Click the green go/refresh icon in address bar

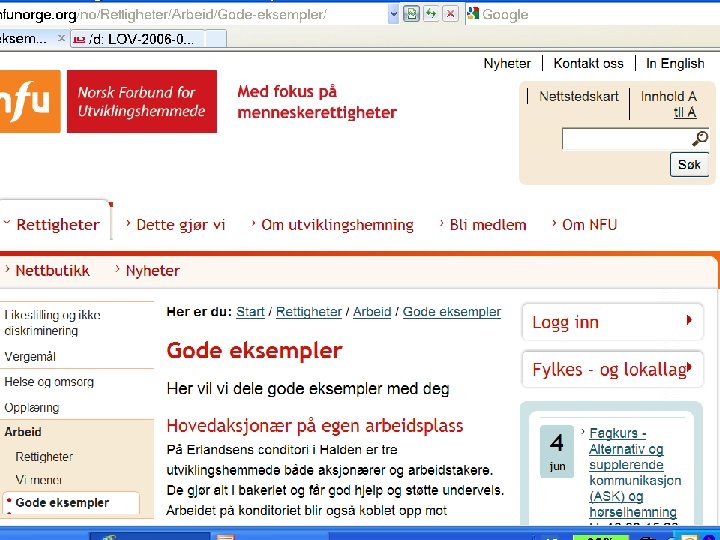click(x=411, y=14)
